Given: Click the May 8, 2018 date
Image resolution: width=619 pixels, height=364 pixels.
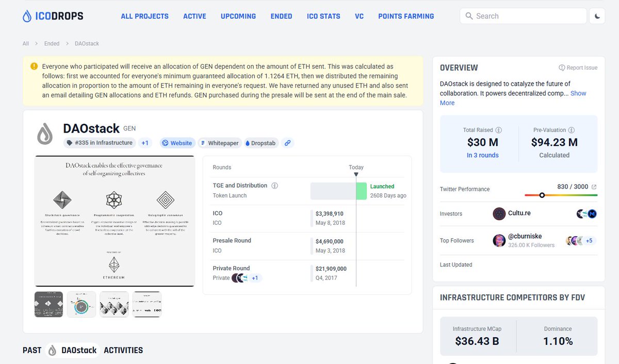Looking at the screenshot, I should [331, 223].
